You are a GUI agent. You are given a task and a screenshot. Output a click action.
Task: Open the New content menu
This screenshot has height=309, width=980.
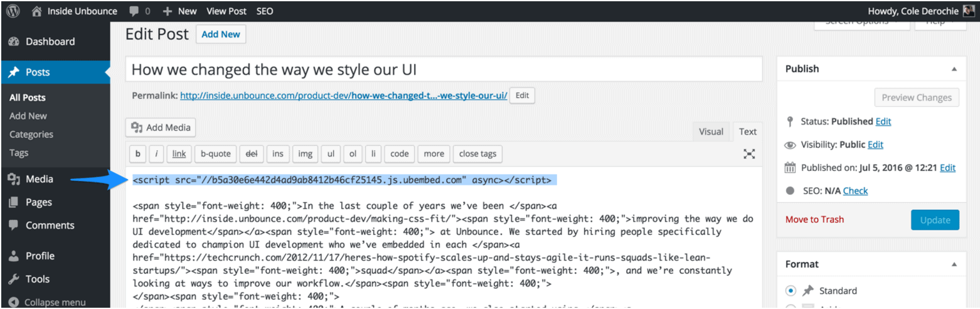point(179,11)
